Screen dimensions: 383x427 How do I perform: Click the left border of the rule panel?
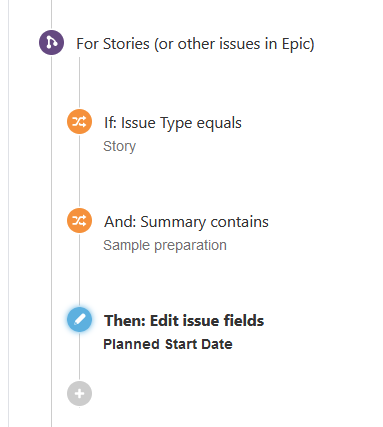click(9, 213)
